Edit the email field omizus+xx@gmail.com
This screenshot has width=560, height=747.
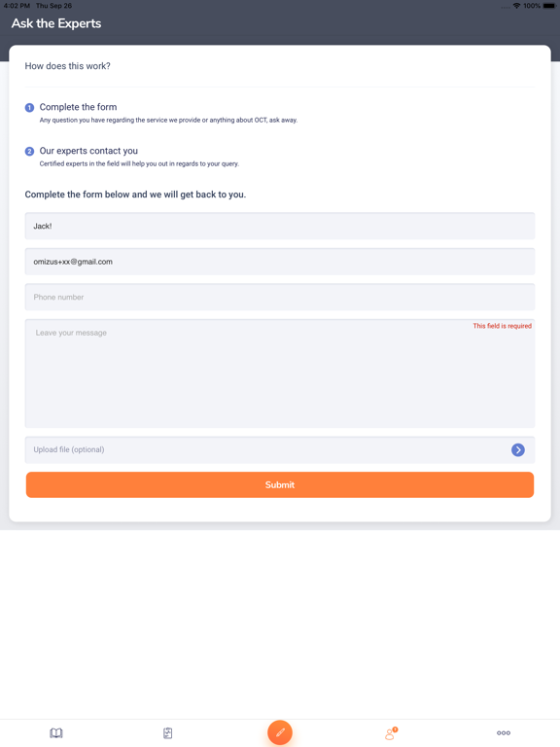coord(280,262)
